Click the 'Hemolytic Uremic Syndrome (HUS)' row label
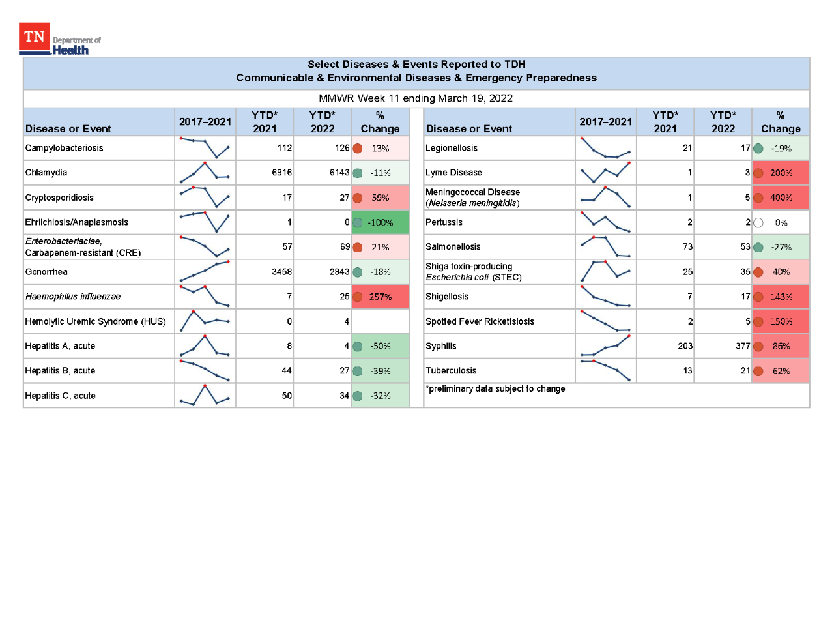Image resolution: width=834 pixels, height=644 pixels. click(95, 321)
